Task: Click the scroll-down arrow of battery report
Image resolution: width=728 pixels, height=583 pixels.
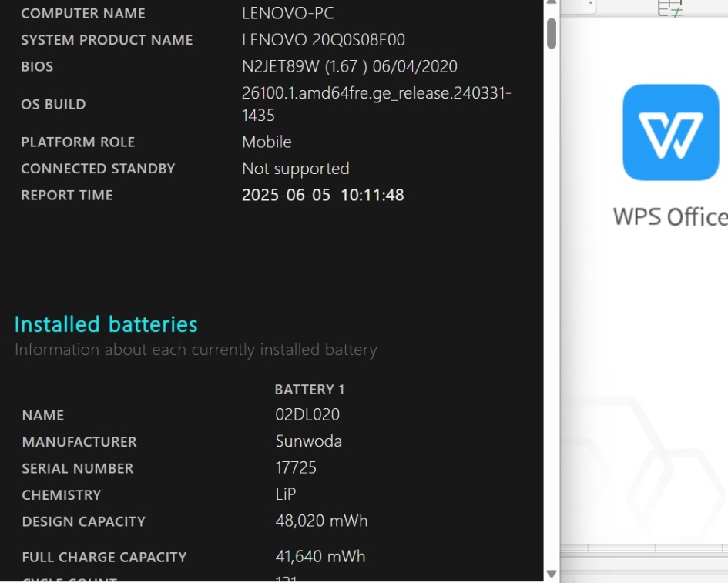Action: (x=551, y=574)
